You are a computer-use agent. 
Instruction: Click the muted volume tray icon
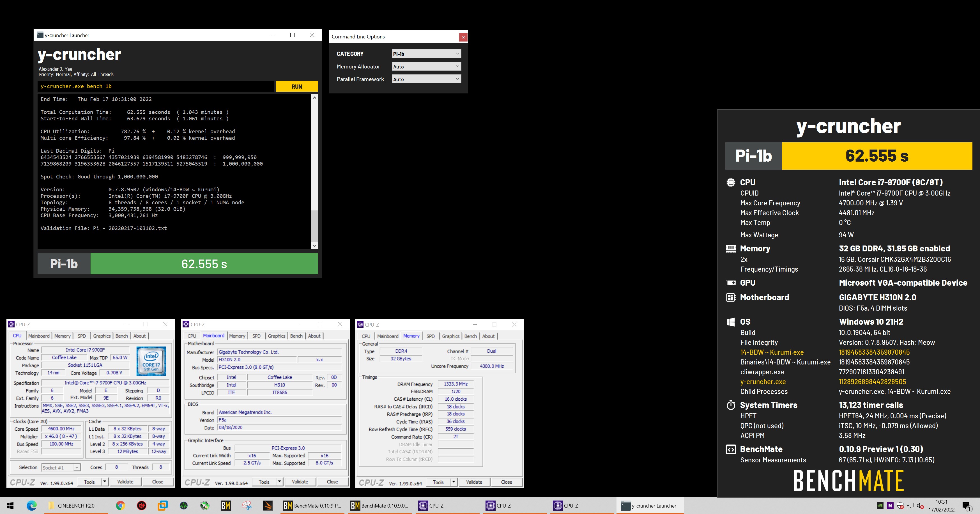[920, 506]
